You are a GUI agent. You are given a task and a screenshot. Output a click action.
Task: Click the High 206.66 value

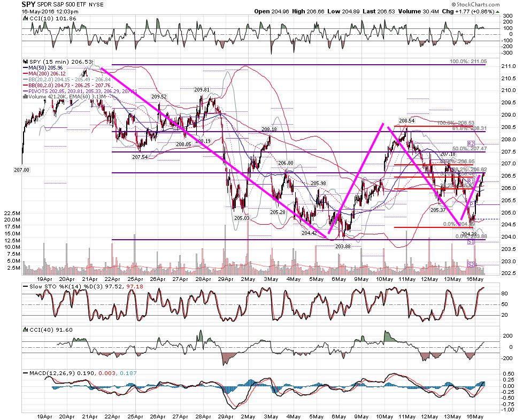point(308,11)
